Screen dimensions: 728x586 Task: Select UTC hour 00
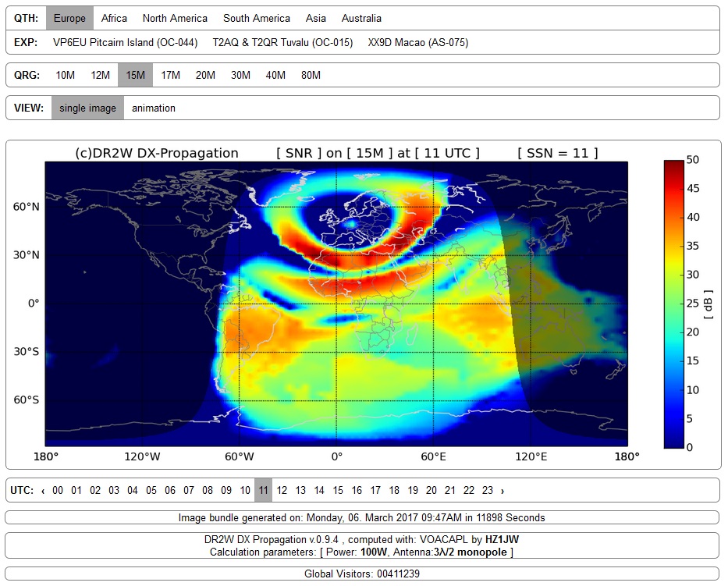pos(58,490)
